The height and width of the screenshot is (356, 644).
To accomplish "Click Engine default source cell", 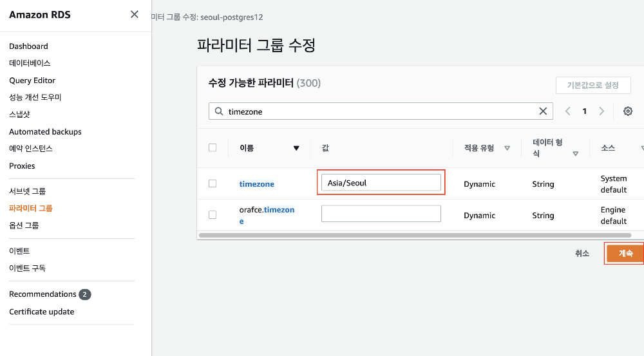I will pos(614,215).
